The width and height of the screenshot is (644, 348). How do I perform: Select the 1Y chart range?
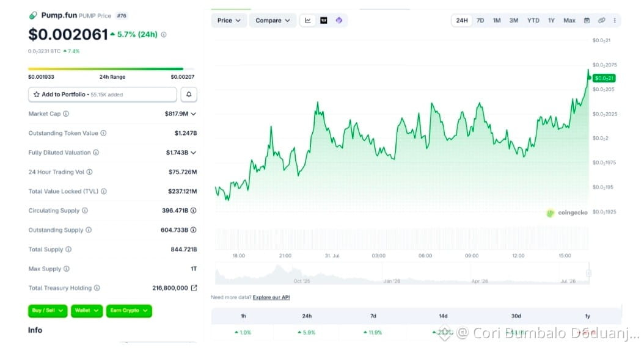point(551,21)
